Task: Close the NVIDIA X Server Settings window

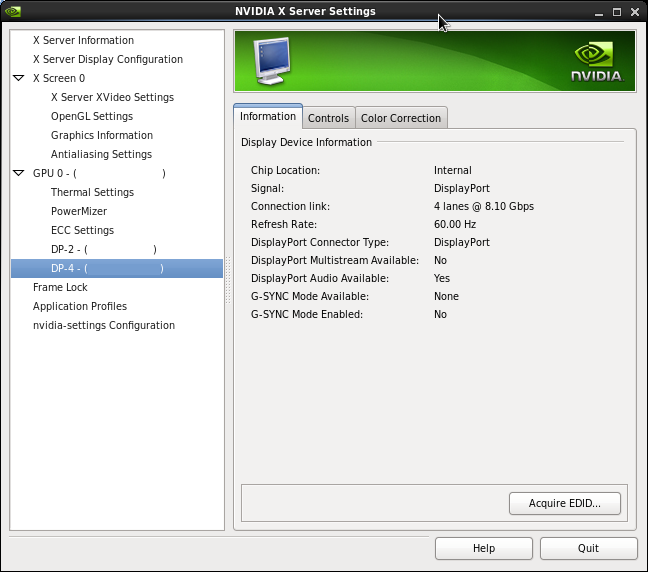Action: pos(635,12)
